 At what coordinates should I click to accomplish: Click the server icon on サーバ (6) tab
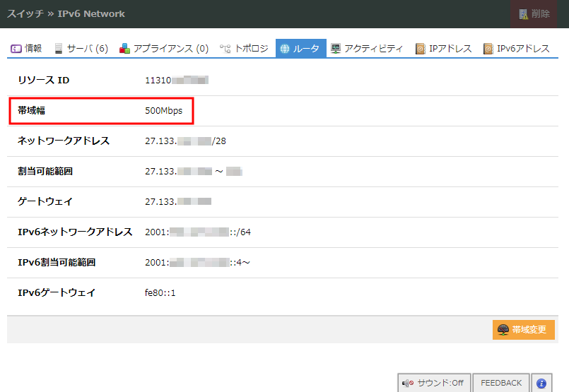pyautogui.click(x=59, y=49)
